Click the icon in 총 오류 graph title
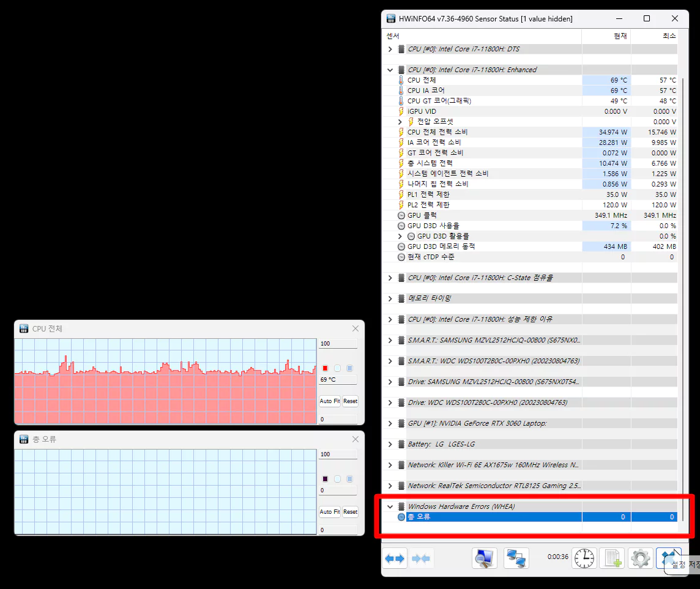 (x=24, y=439)
